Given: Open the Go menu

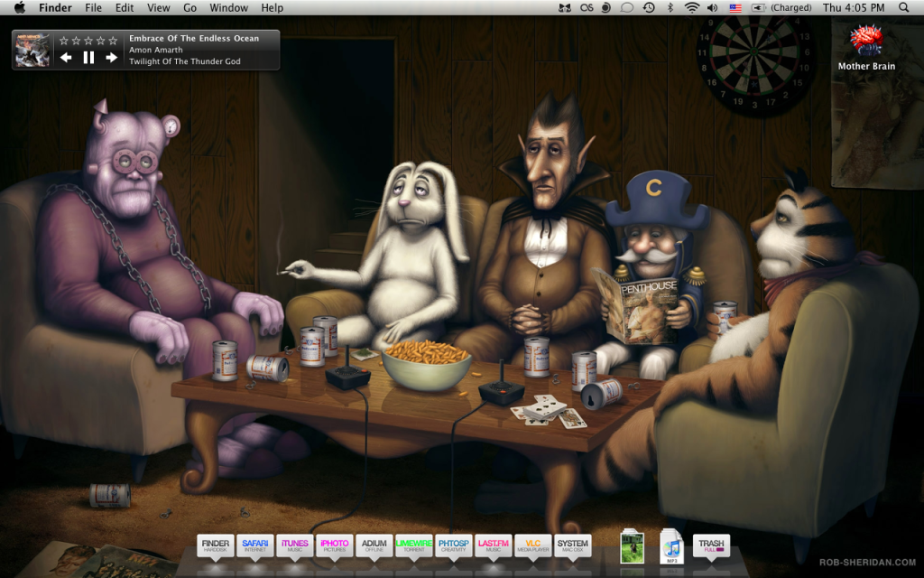Looking at the screenshot, I should [189, 7].
